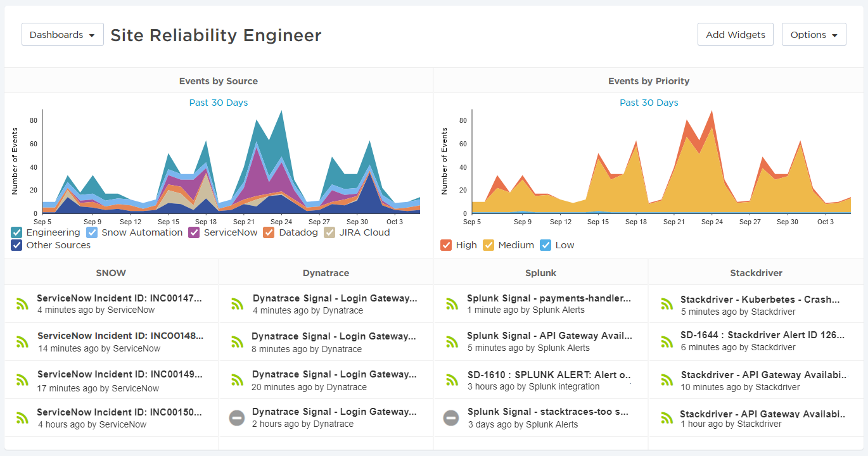
Task: Open ServiceNow Incident ID INC00150 event
Action: click(x=120, y=412)
